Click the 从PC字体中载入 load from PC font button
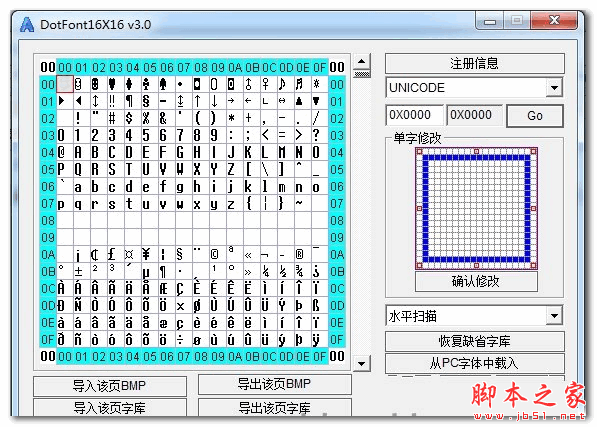The image size is (597, 427). pos(474,363)
